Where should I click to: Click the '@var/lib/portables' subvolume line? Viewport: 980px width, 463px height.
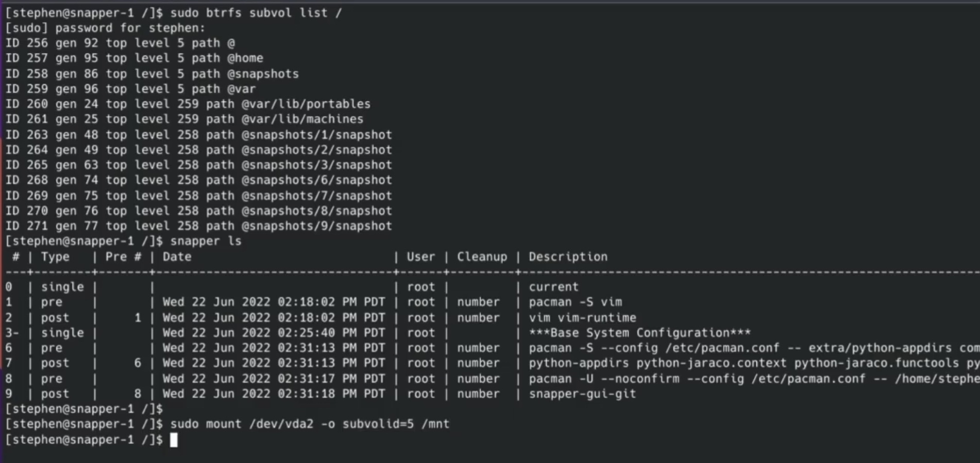pyautogui.click(x=188, y=104)
